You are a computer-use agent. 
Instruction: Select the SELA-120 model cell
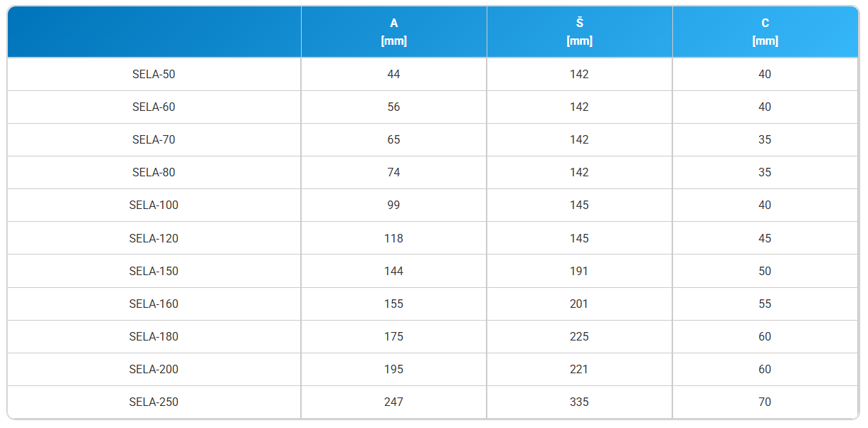[154, 238]
